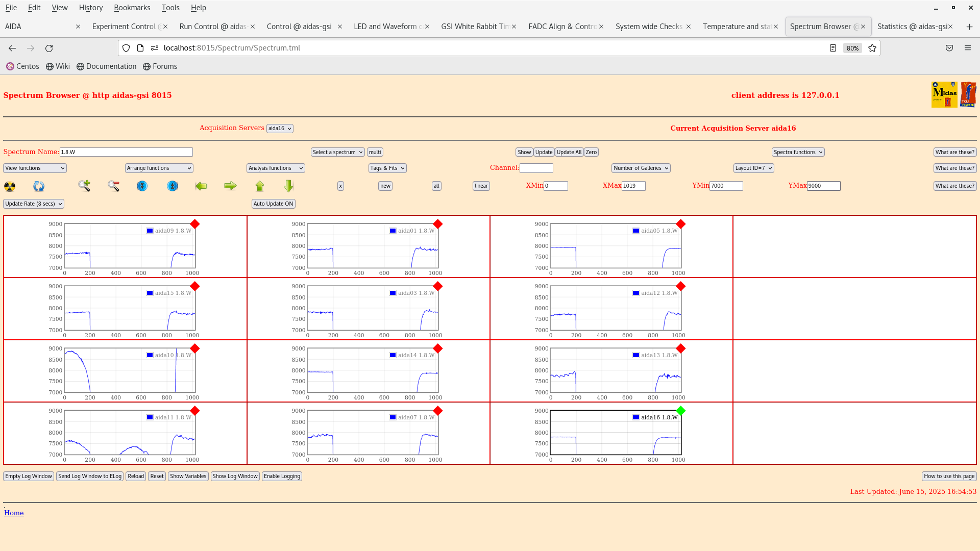Open the Acquisition Servers aida16 dropdown

click(280, 129)
